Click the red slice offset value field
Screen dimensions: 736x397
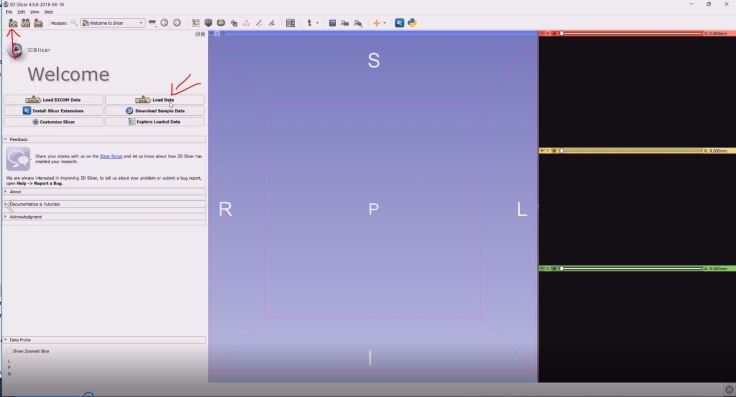(715, 33)
